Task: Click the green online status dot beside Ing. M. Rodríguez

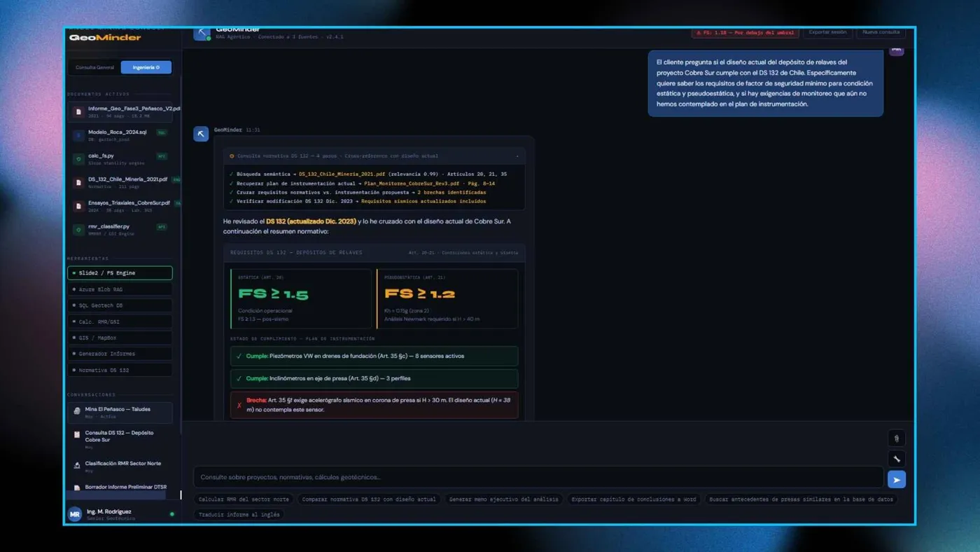Action: coord(172,514)
